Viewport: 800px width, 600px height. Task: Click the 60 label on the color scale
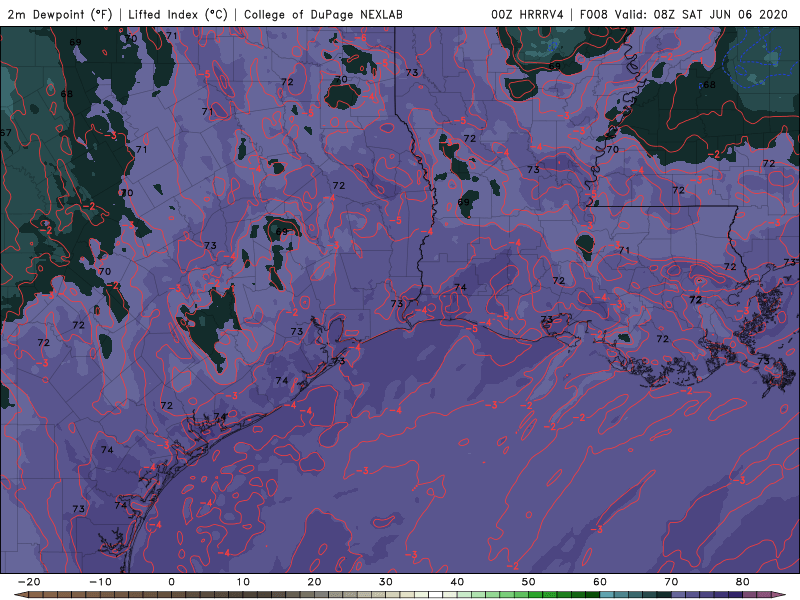click(x=600, y=582)
